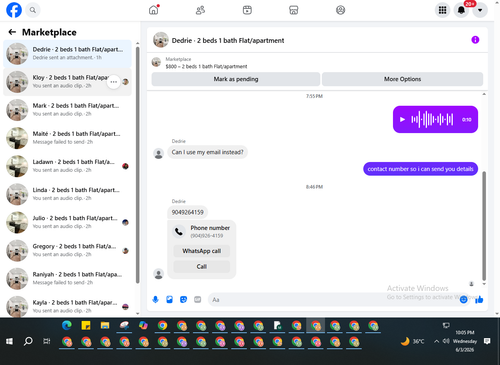Click More Options button
The width and height of the screenshot is (500, 365).
coord(402,79)
